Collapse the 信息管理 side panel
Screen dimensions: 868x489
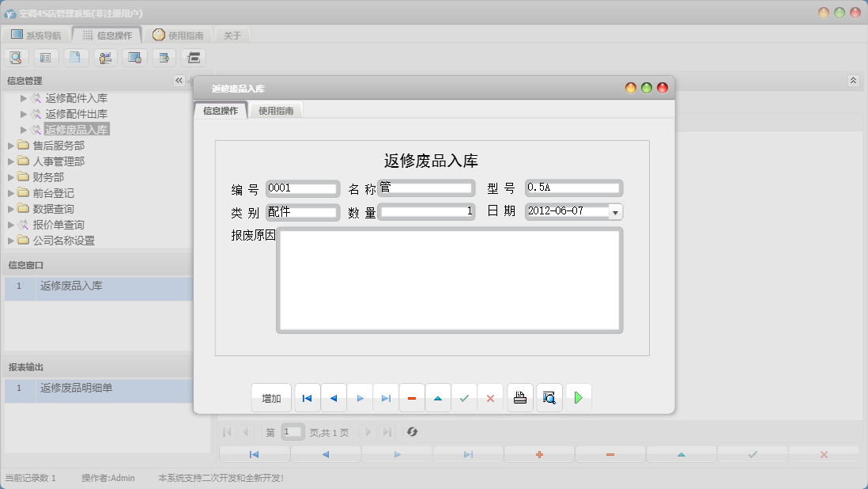178,80
